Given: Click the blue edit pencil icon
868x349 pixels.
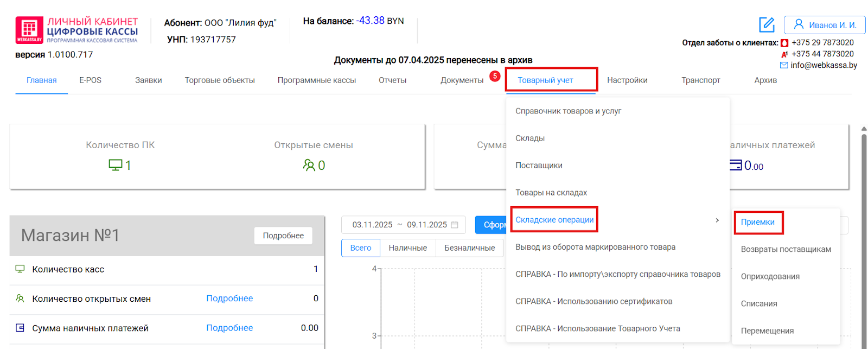Looking at the screenshot, I should 767,25.
